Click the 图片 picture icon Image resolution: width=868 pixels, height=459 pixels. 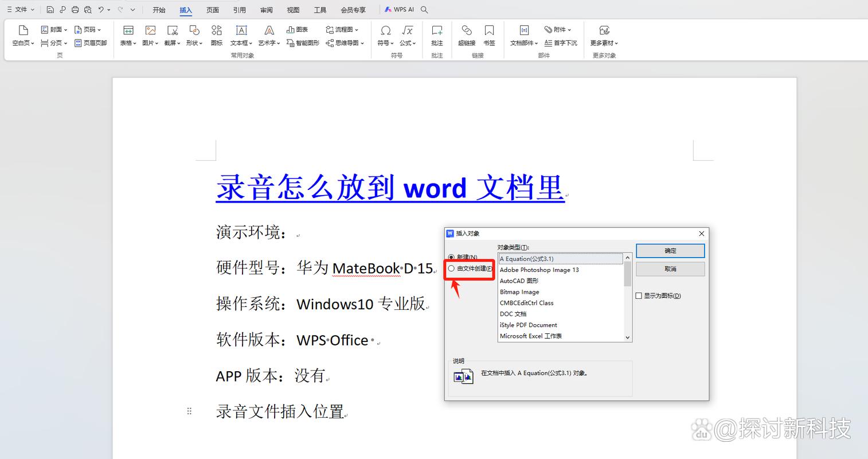[x=150, y=30]
